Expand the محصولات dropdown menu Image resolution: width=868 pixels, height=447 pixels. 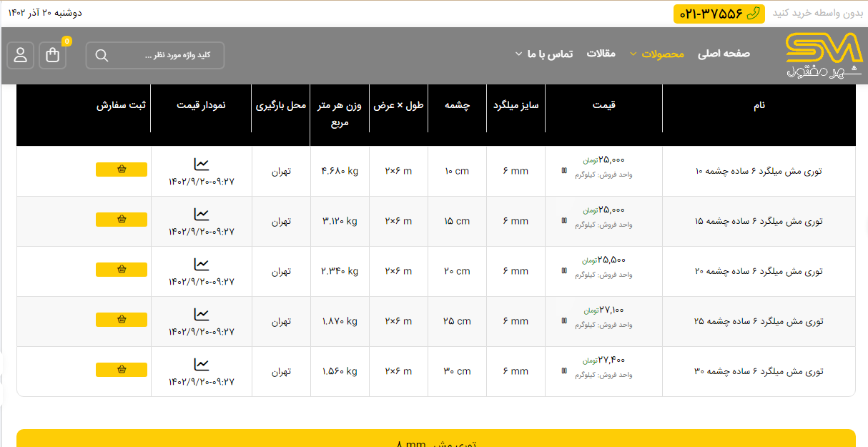point(656,54)
